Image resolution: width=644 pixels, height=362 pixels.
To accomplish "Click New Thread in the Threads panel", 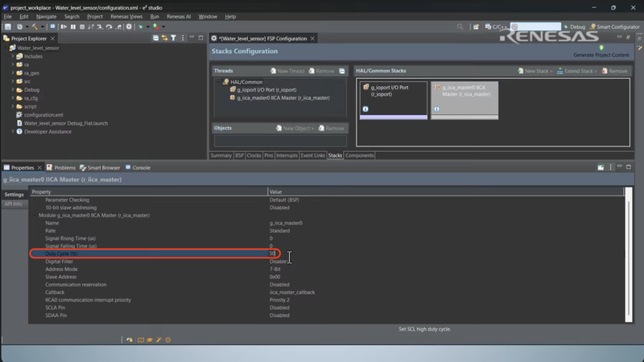I will 287,71.
